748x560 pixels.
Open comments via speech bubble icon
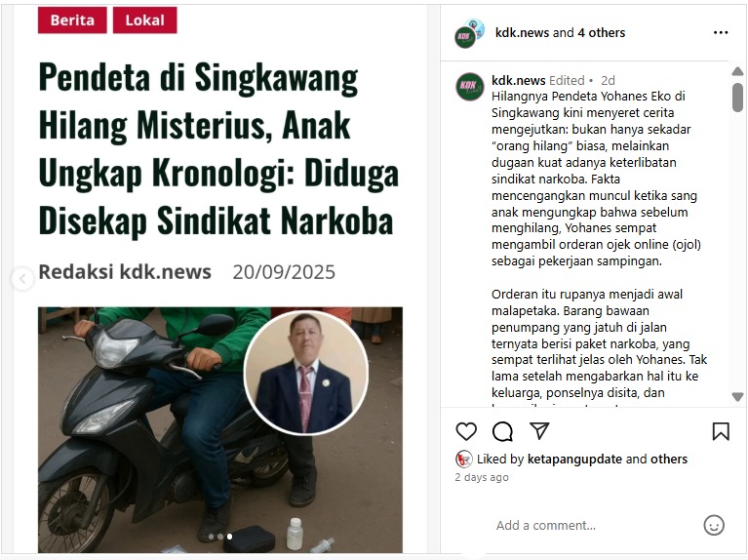(502, 431)
